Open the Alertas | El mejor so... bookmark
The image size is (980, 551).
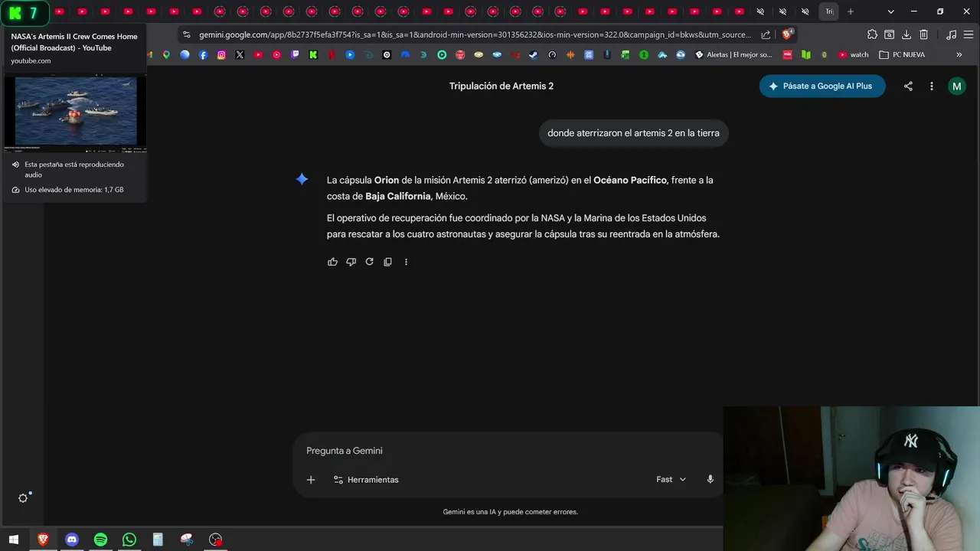[733, 55]
